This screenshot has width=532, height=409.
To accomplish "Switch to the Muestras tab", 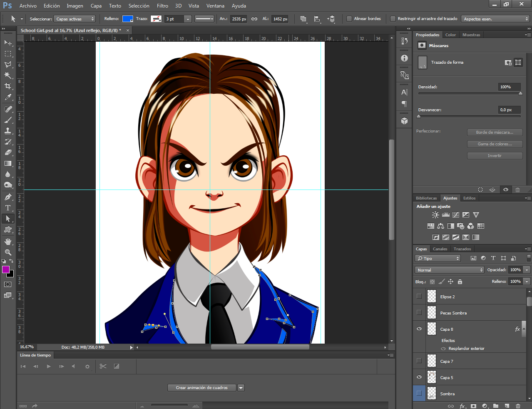I will coord(471,35).
